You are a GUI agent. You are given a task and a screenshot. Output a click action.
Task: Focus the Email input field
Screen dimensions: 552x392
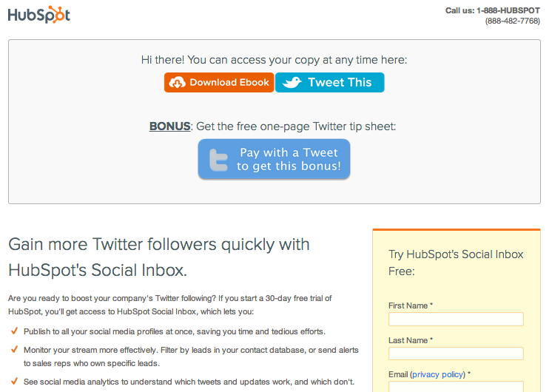[456, 387]
